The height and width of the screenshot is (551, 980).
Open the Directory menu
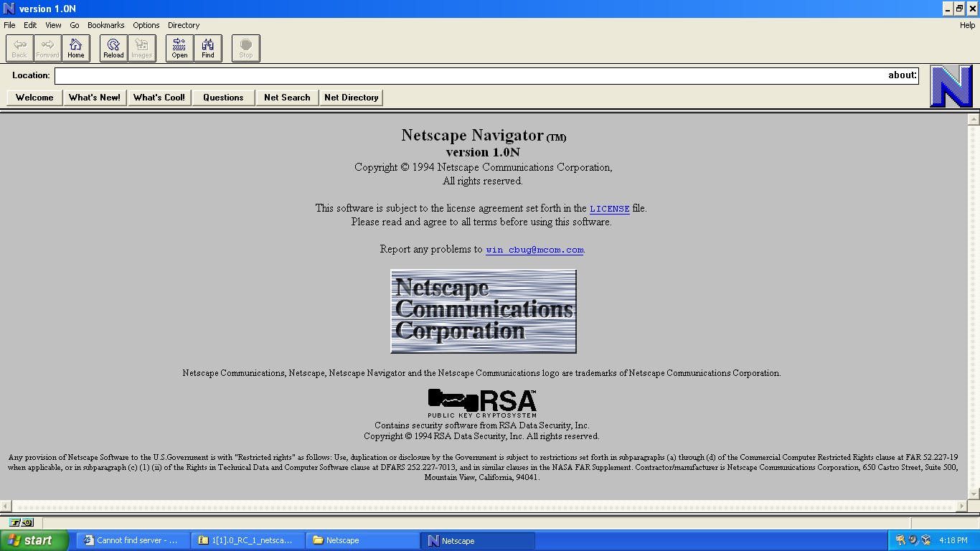(x=184, y=25)
